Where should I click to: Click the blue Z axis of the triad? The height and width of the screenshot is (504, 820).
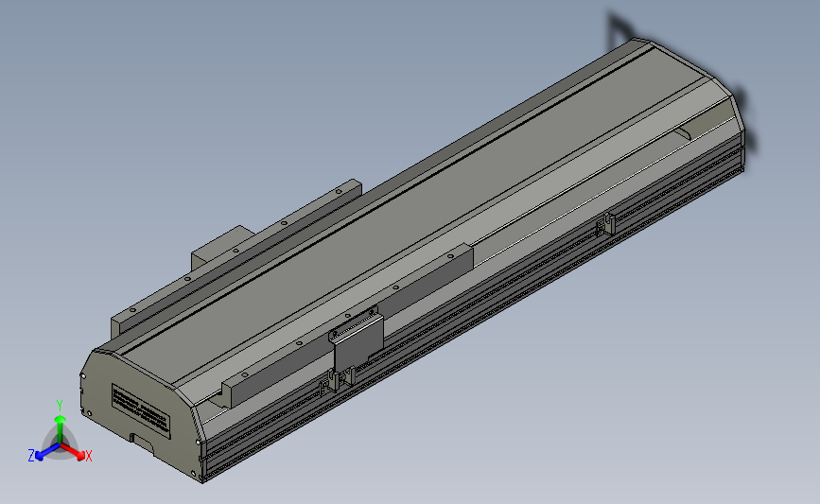pos(47,452)
